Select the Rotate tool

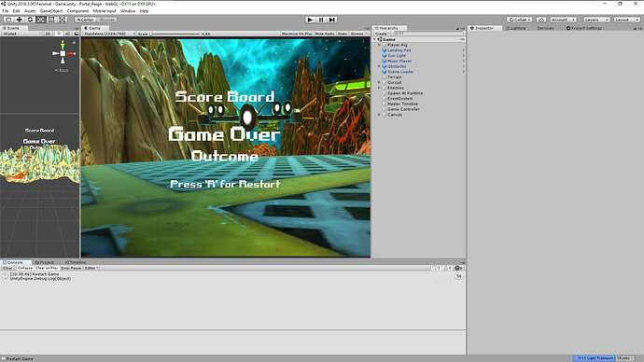coord(30,20)
